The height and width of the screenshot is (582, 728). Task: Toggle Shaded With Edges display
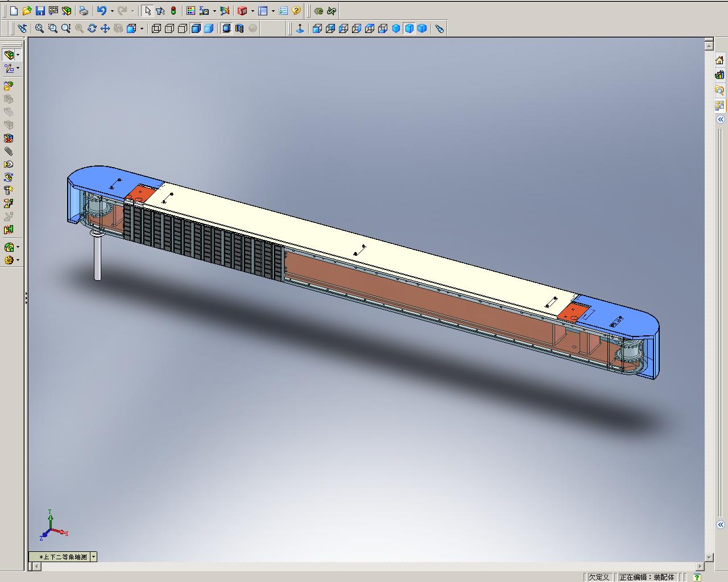[196, 28]
